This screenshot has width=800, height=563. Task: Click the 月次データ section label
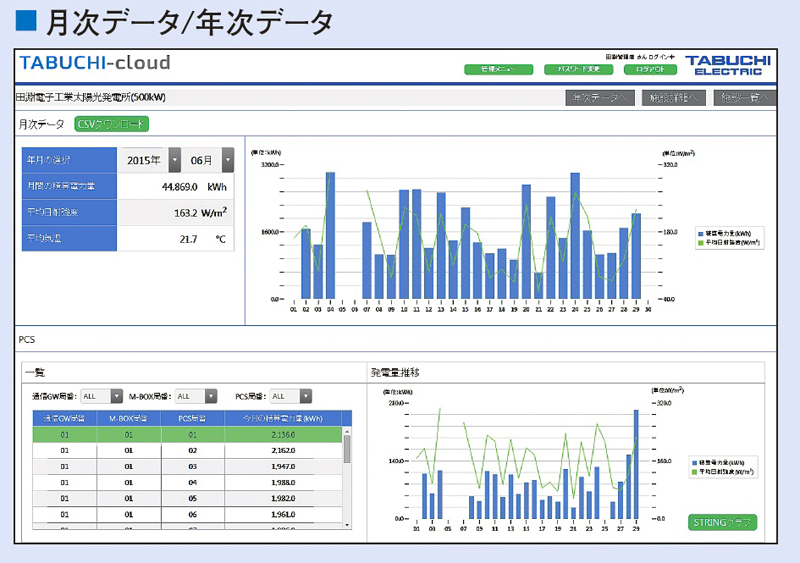41,124
